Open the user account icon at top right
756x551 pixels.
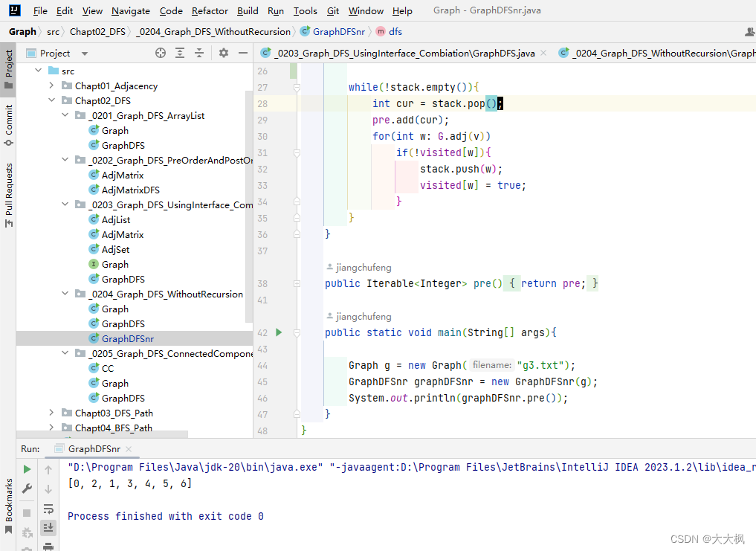click(750, 32)
